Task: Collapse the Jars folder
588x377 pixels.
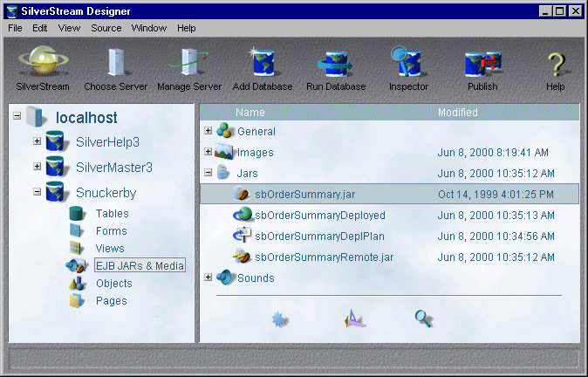Action: coord(209,173)
